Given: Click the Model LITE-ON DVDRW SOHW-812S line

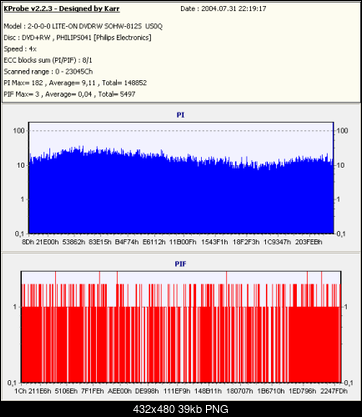Looking at the screenshot, I should [x=83, y=26].
